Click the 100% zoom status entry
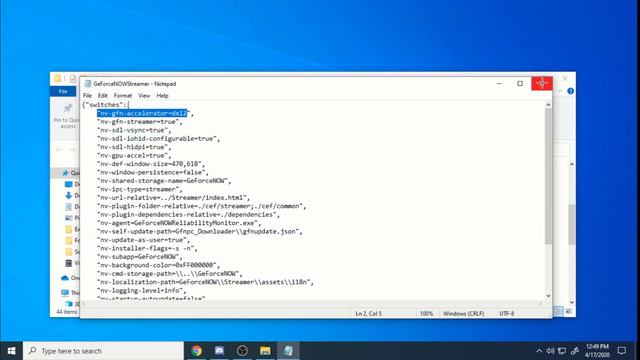 pyautogui.click(x=426, y=313)
